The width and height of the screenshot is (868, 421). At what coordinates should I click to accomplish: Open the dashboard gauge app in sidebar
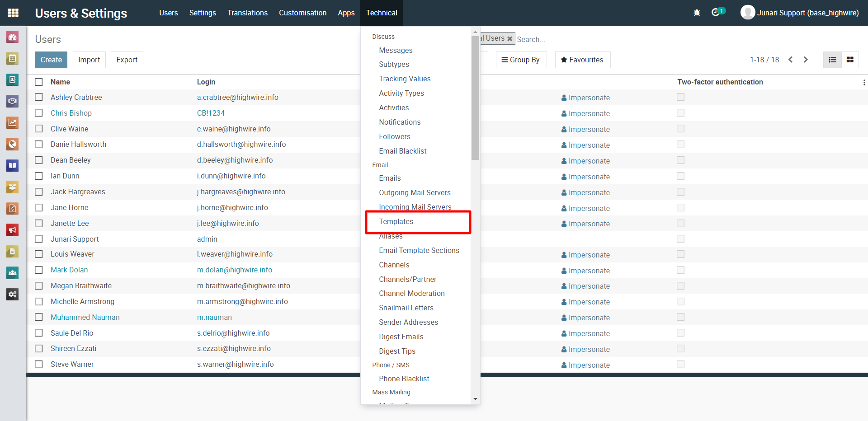(x=12, y=37)
